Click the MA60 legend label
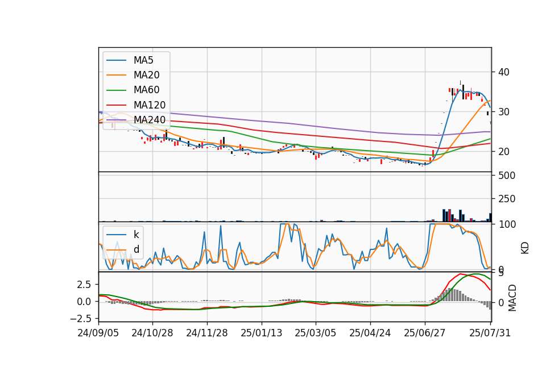 [146, 90]
